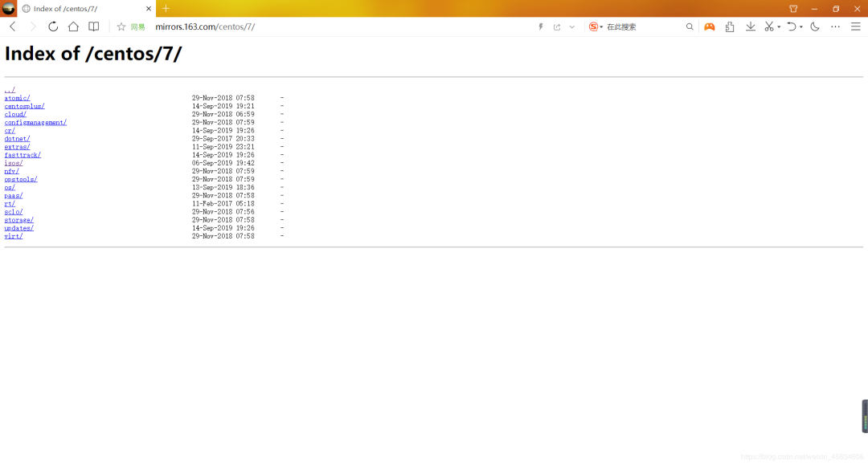Viewport: 868px width, 465px height.
Task: Open the three-dot more tools menu
Action: pyautogui.click(x=835, y=27)
